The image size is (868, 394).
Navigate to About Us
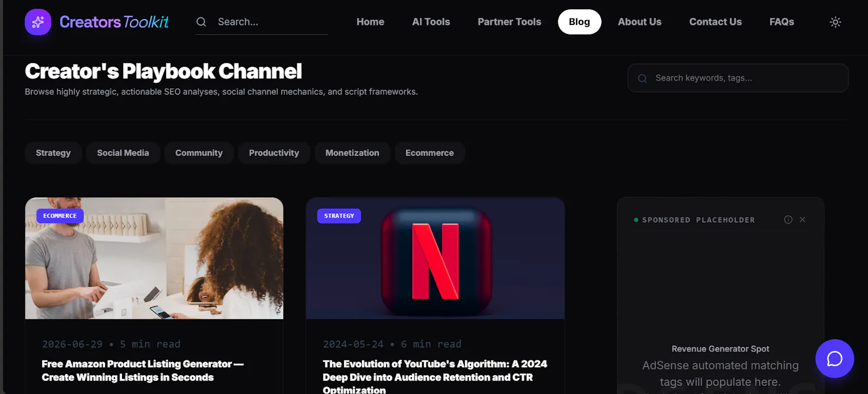pos(640,22)
